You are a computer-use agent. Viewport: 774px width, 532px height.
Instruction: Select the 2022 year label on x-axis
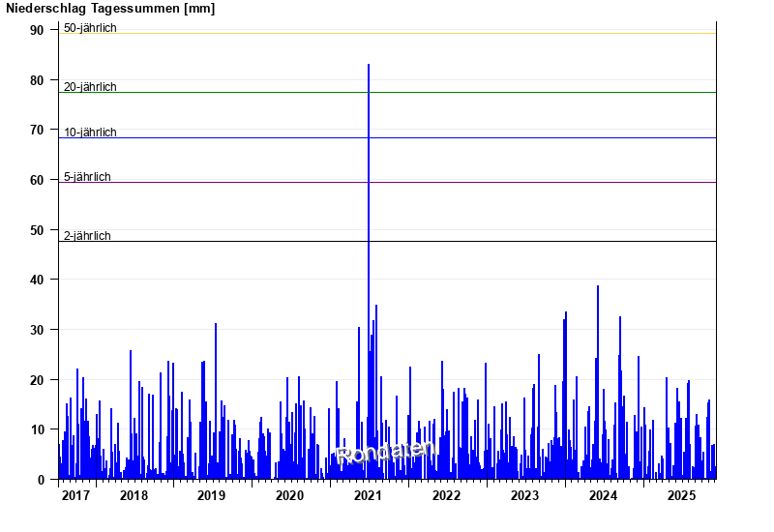click(x=446, y=496)
